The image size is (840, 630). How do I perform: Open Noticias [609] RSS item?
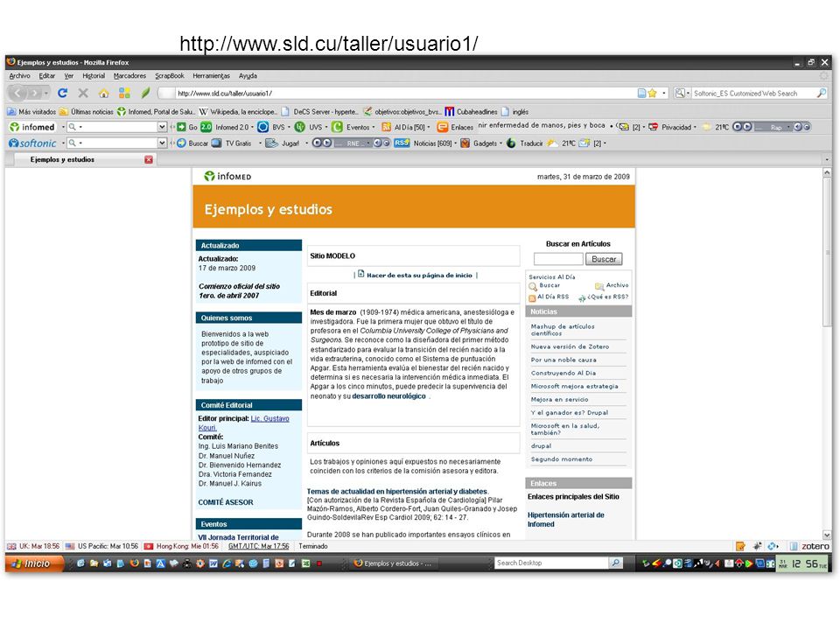[x=424, y=143]
